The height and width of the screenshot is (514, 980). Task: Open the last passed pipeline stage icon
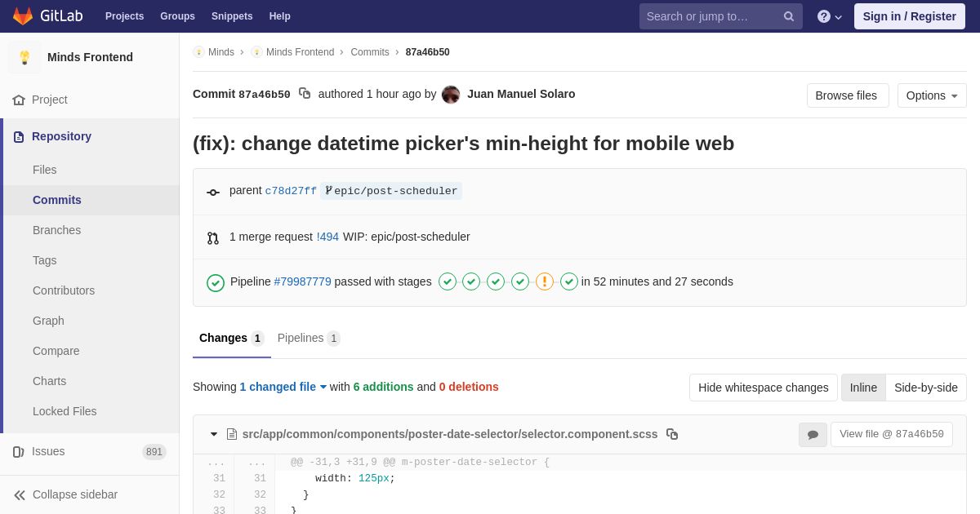569,281
